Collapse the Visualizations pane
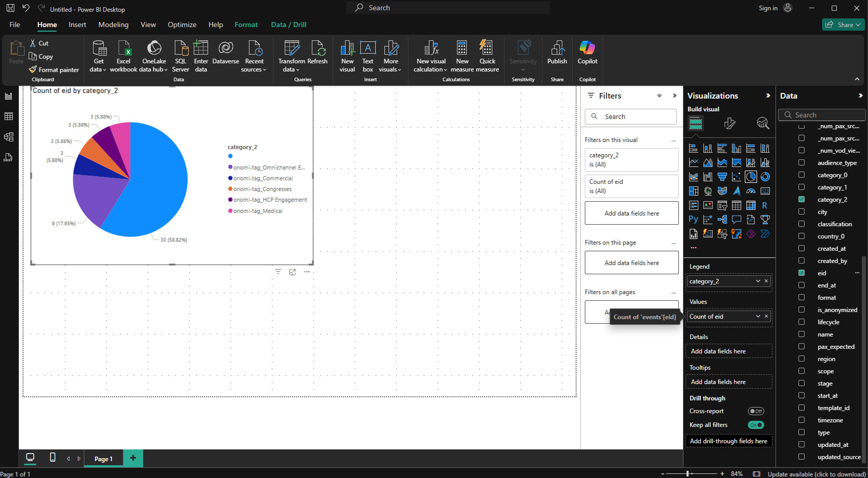The height and width of the screenshot is (478, 868). click(x=768, y=95)
